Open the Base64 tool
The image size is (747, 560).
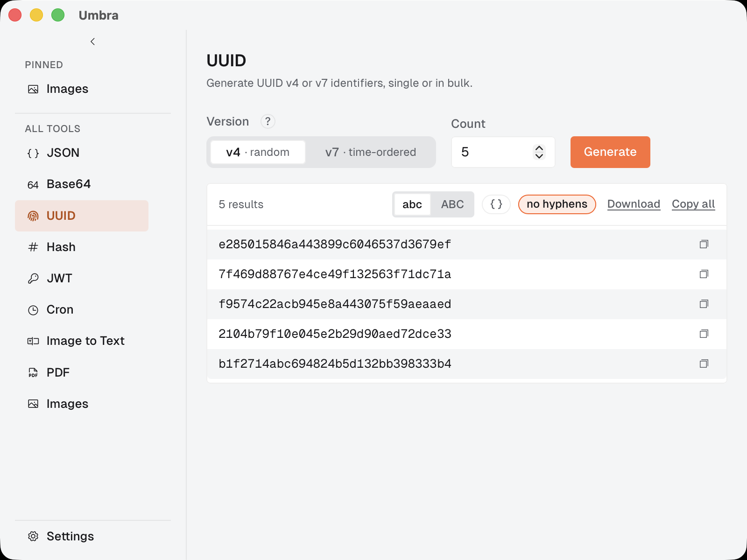[x=82, y=184]
